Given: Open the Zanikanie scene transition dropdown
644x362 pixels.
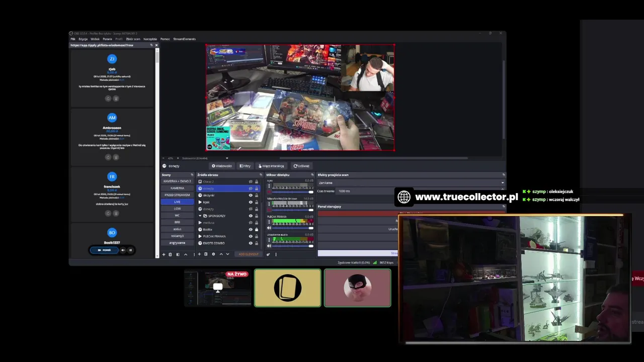Looking at the screenshot, I should (x=411, y=183).
